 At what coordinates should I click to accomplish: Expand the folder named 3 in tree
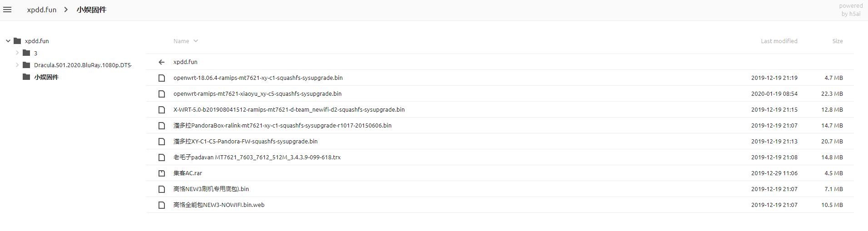point(17,53)
